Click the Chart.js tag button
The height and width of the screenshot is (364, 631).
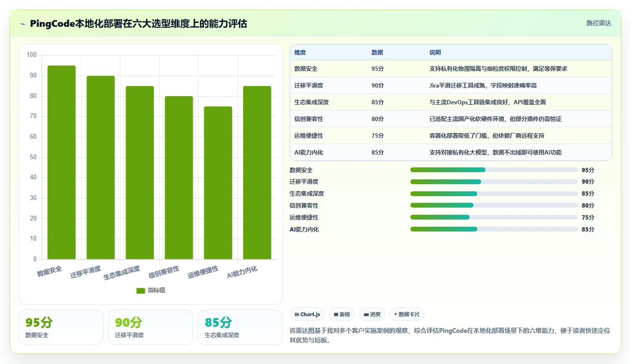point(307,314)
